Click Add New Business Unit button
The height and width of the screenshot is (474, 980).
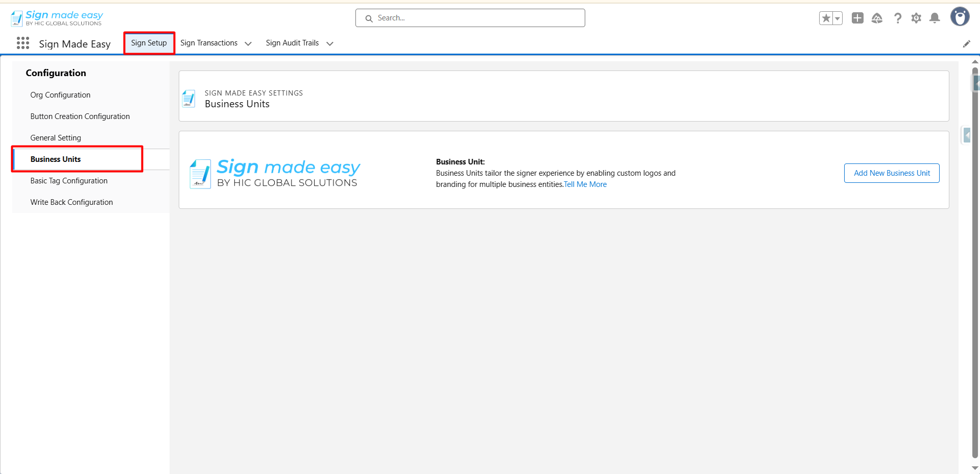click(892, 173)
